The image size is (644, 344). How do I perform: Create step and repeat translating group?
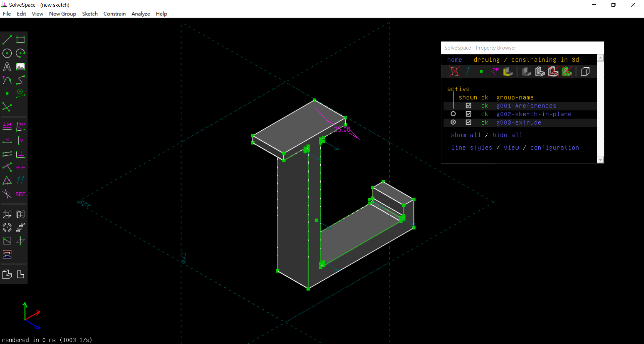click(20, 227)
